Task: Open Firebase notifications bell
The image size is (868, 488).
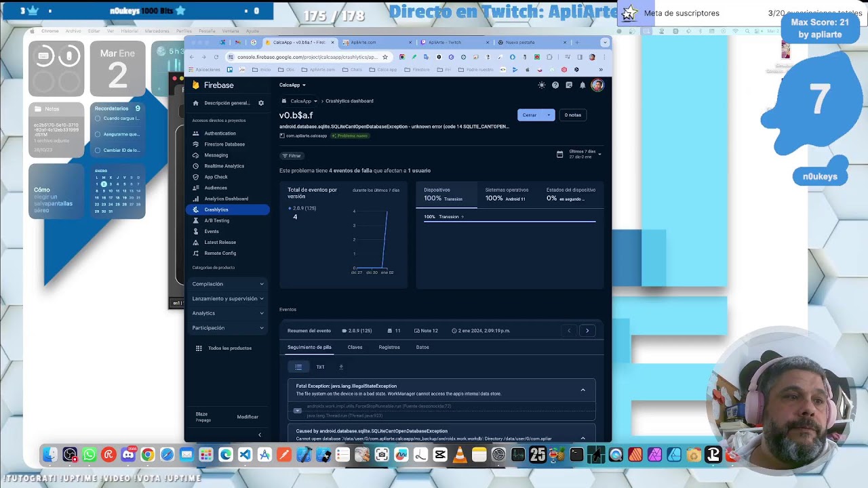Action: point(583,85)
